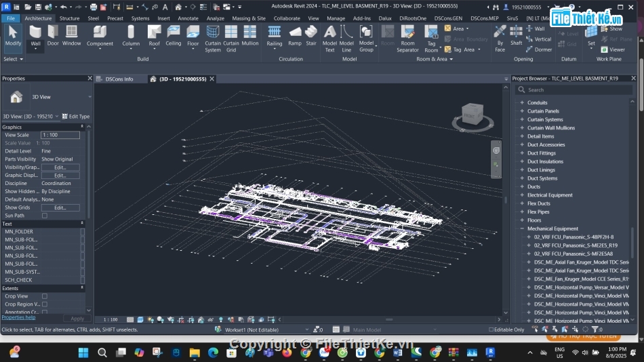Screen dimensions: 644x362
Task: Expand the Flex Pipes category
Action: [x=522, y=212]
